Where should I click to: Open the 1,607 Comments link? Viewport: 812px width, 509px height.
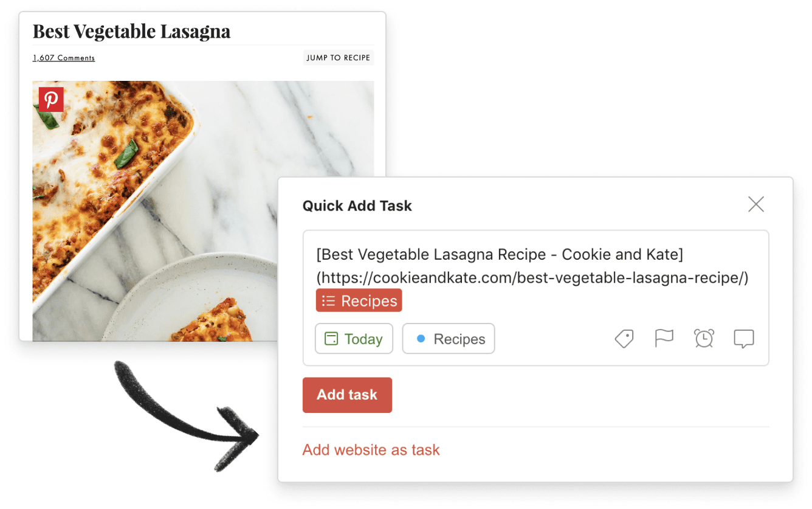click(x=63, y=58)
